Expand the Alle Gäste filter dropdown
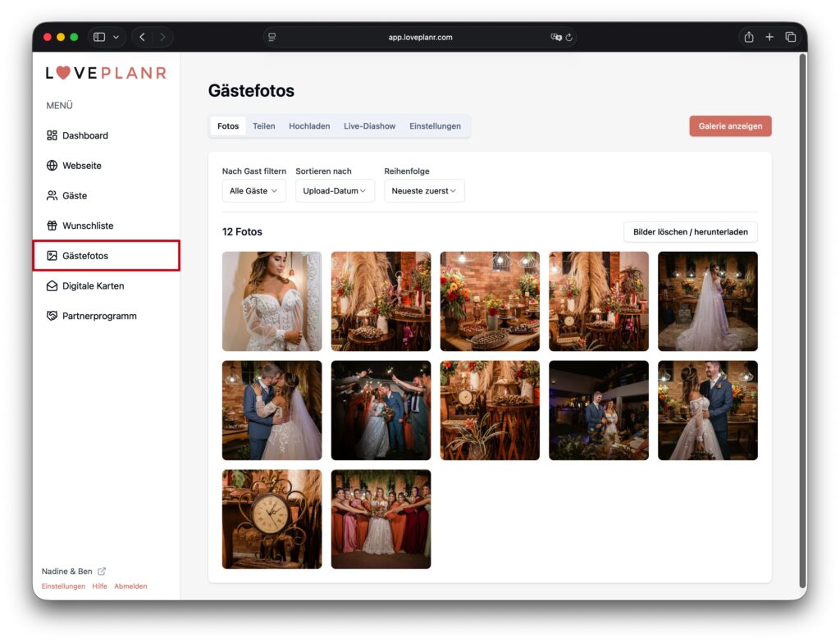 point(253,191)
